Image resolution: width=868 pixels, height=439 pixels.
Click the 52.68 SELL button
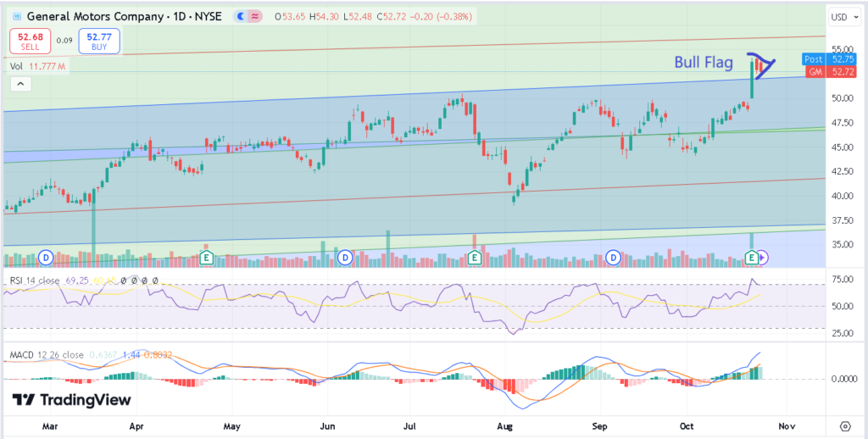point(30,42)
